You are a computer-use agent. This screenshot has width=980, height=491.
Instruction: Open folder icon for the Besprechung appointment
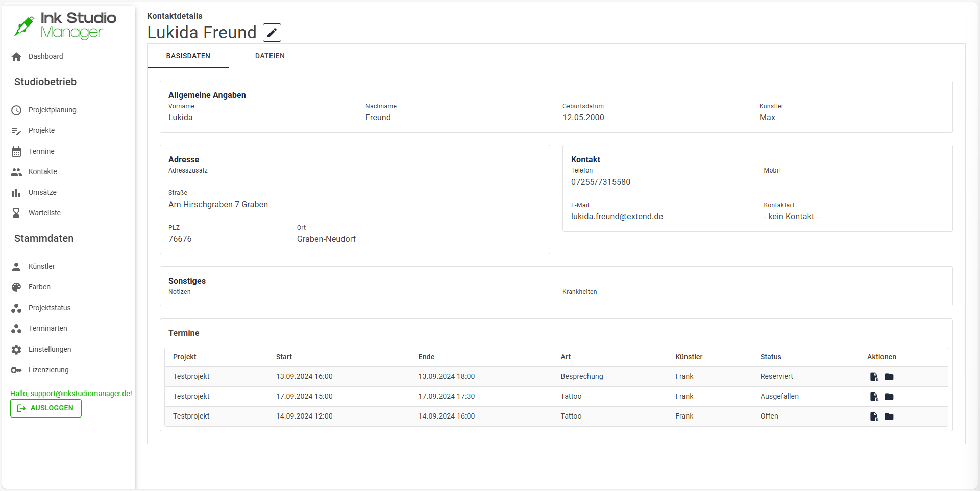[x=889, y=377]
